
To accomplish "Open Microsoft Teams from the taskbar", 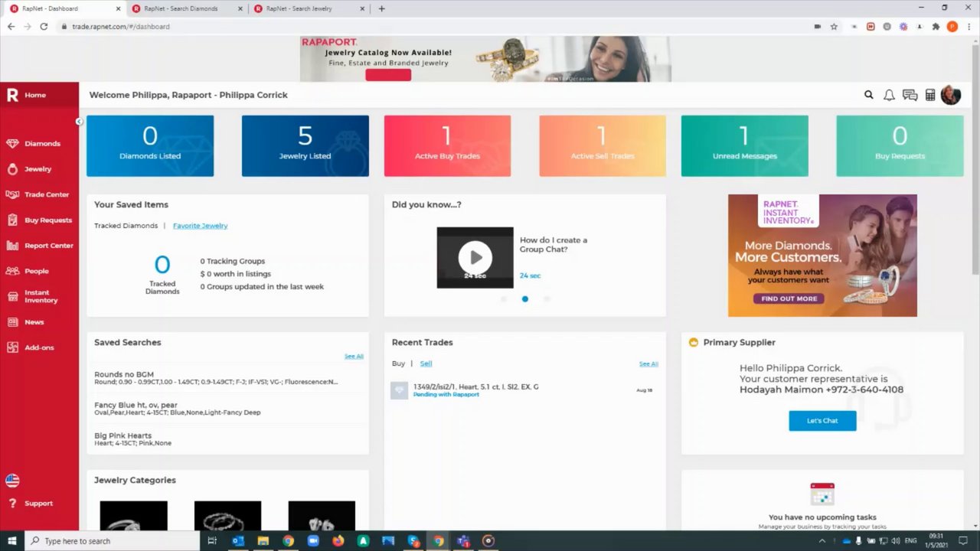I will [x=463, y=541].
